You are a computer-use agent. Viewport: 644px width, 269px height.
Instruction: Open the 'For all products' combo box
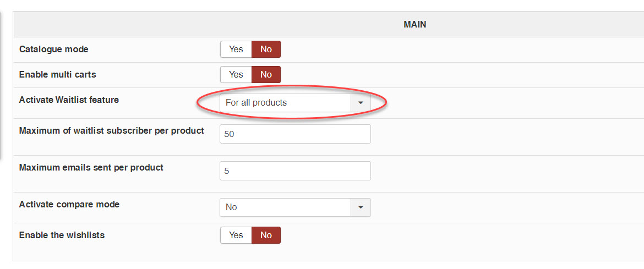[285, 103]
